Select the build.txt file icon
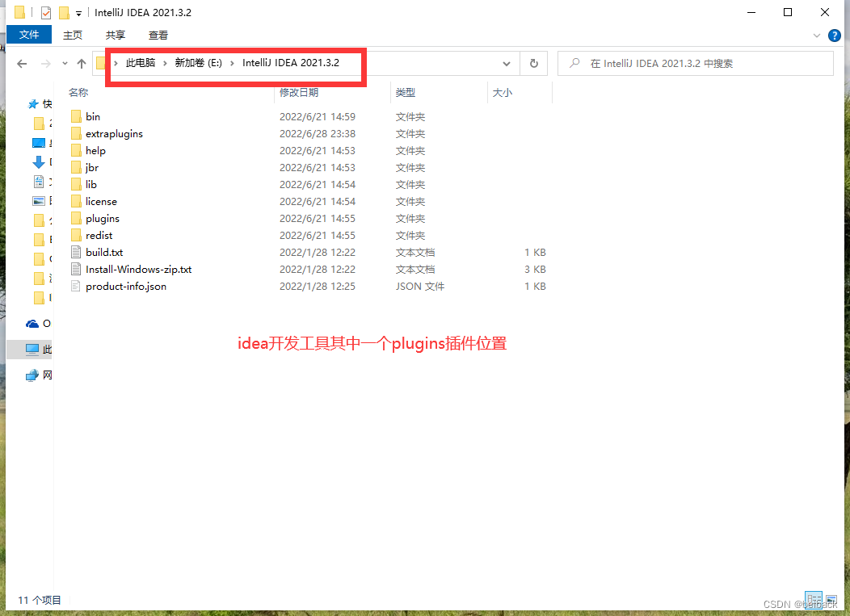 pyautogui.click(x=76, y=253)
